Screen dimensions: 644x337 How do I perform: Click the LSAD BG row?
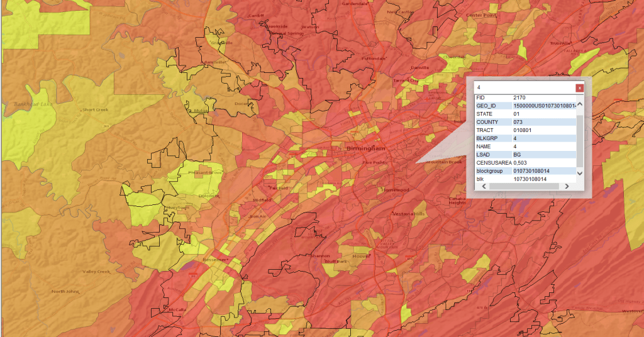click(525, 155)
